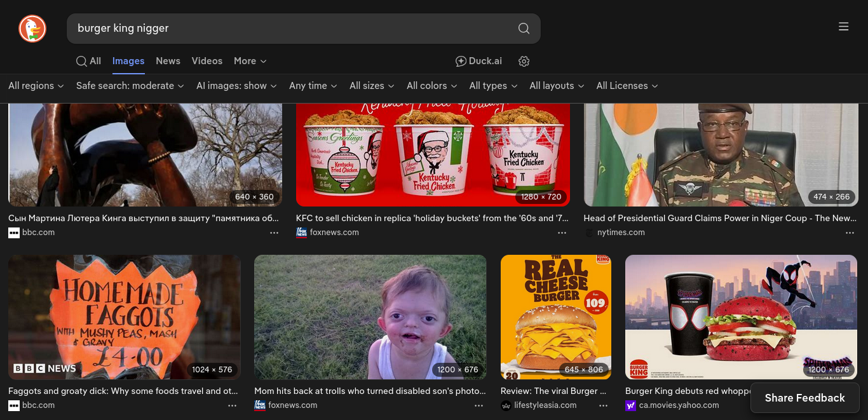Open more options for bbc.com foods result
The image size is (868, 420).
click(233, 406)
